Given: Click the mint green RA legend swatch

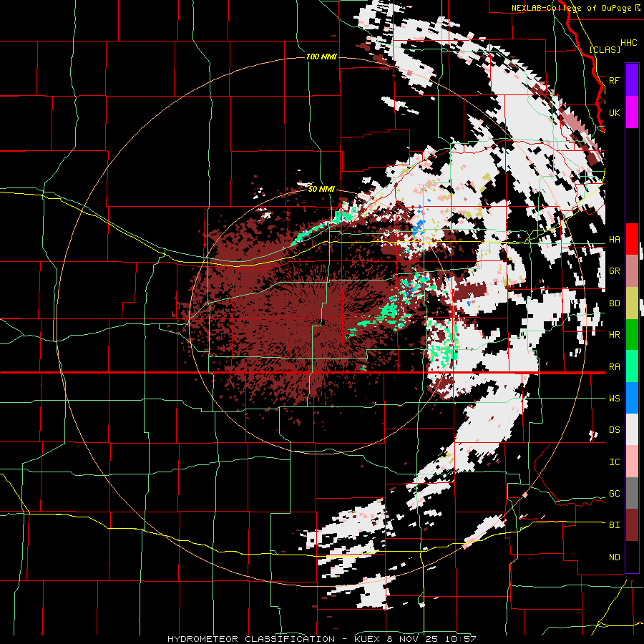Looking at the screenshot, I should 632,366.
